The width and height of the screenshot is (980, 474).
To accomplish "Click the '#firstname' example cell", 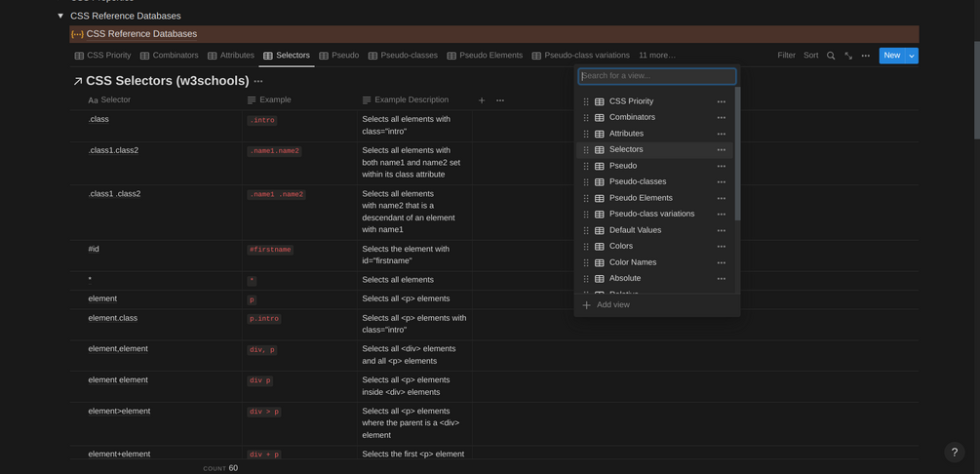I will (300, 256).
